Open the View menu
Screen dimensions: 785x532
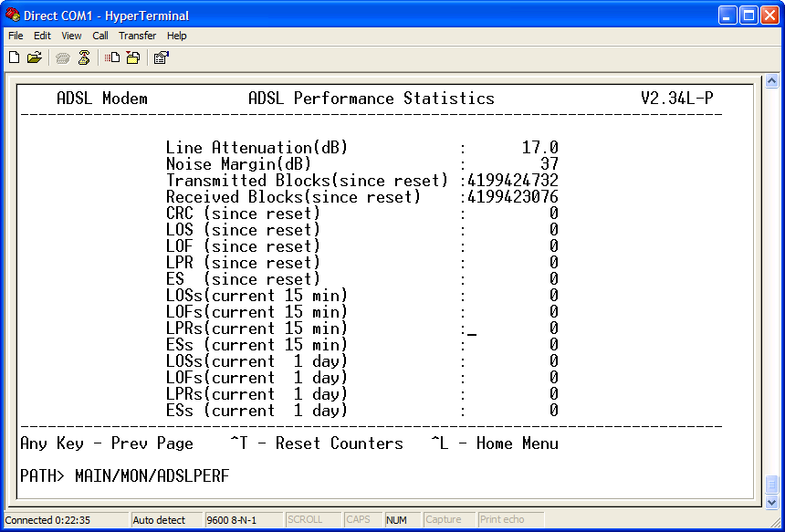tap(71, 36)
